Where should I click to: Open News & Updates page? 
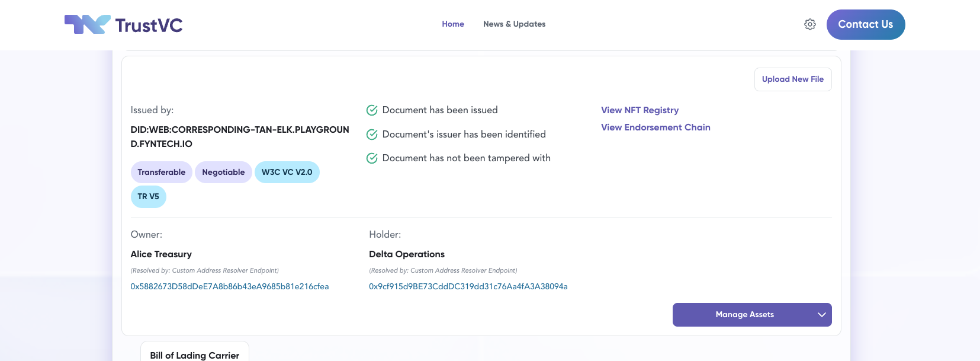click(514, 24)
